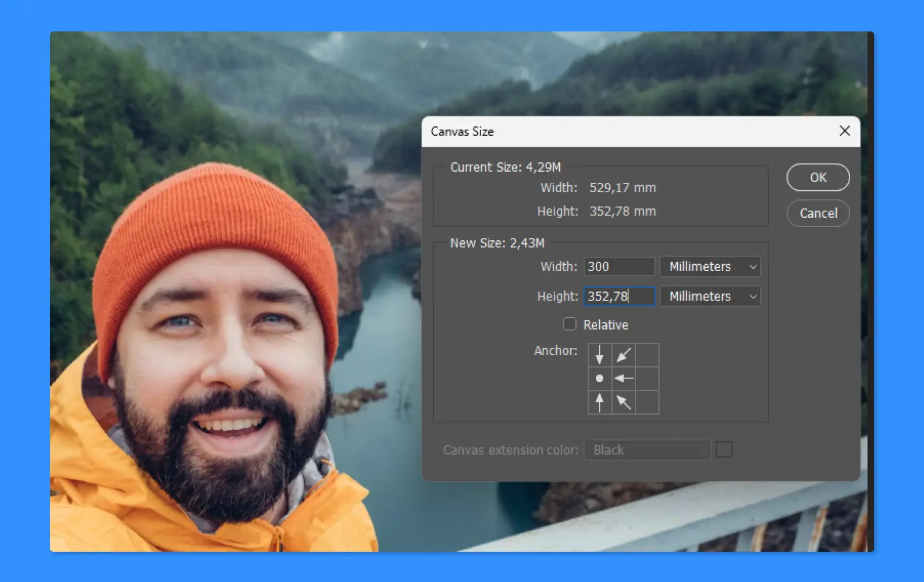Open the Height units Millimeters dropdown

pyautogui.click(x=710, y=296)
